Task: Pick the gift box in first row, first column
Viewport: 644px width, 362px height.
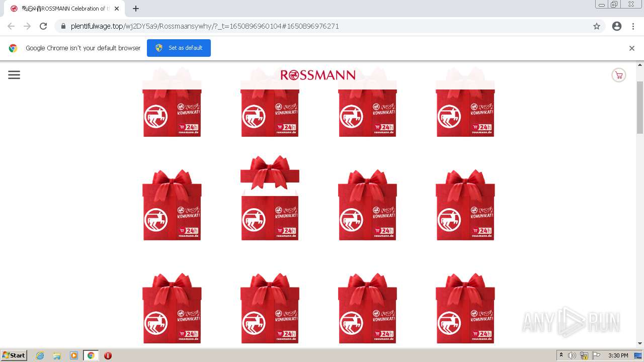Action: coord(172,103)
